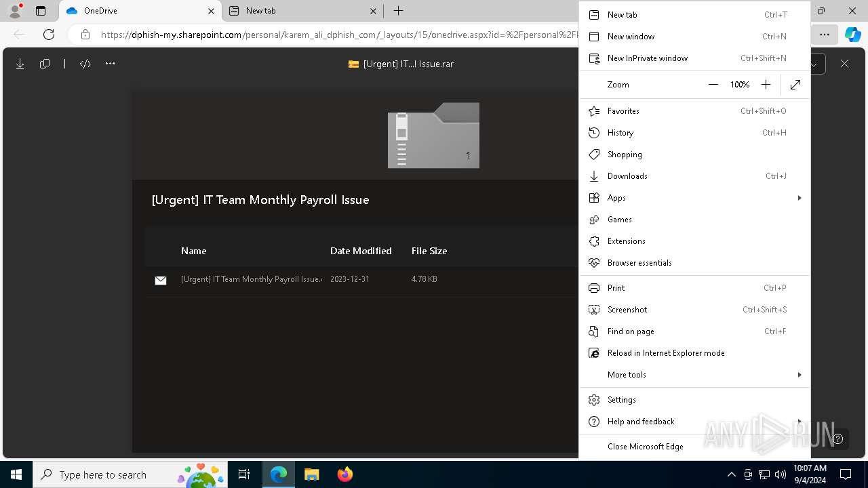Open Shopping from Edge menu
The height and width of the screenshot is (488, 868).
(x=694, y=155)
